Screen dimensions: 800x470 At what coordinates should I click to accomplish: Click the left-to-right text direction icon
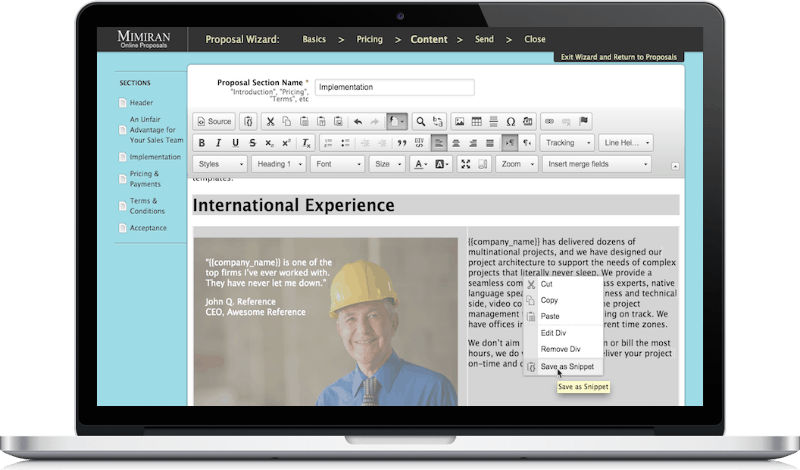tap(510, 143)
